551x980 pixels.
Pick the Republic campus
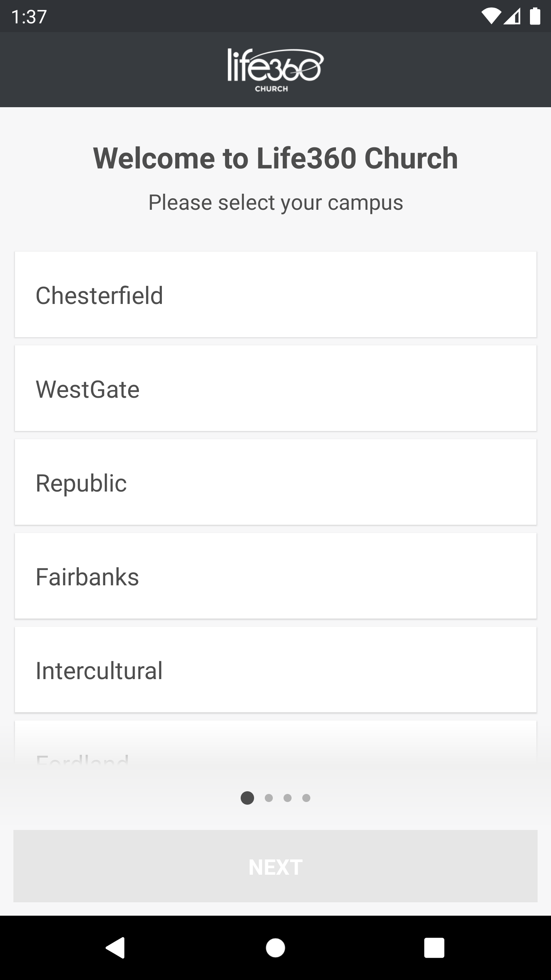tap(275, 482)
